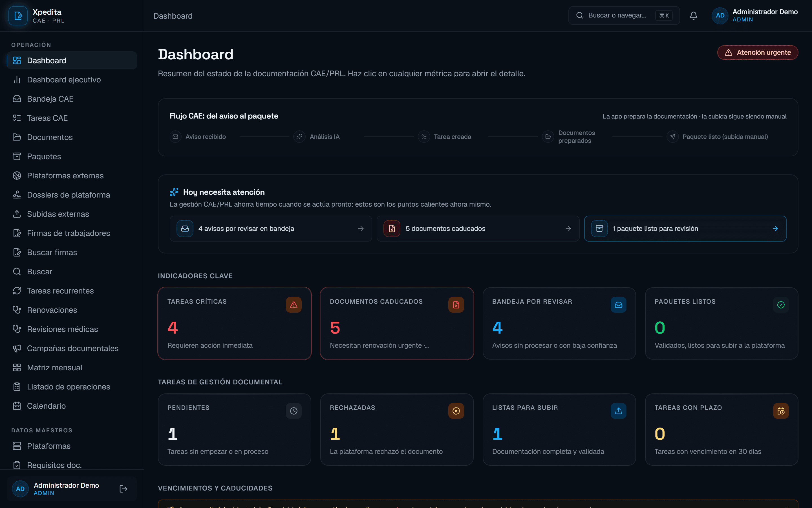Open Tareas CAE
This screenshot has width=812, height=508.
pyautogui.click(x=72, y=118)
